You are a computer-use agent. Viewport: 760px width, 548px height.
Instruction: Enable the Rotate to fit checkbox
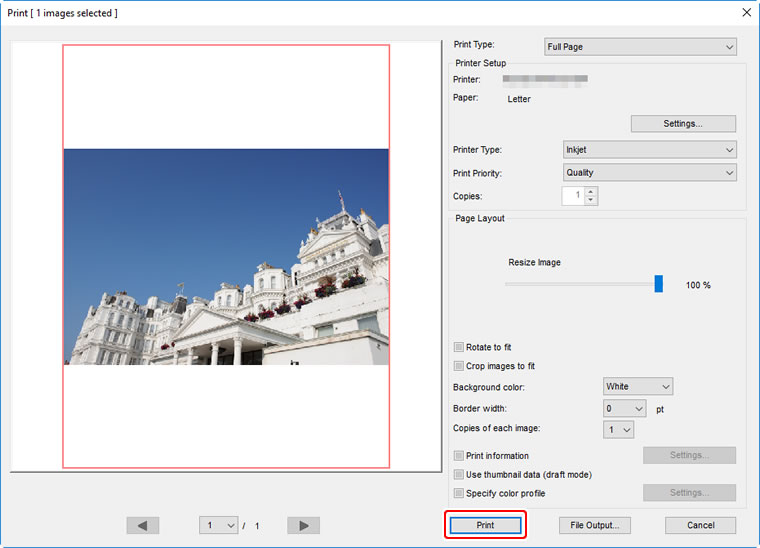[459, 347]
